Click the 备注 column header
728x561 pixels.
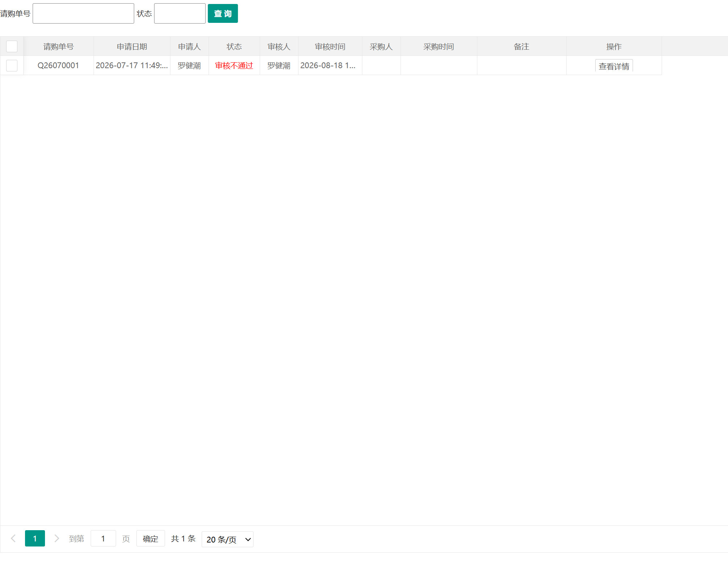click(x=521, y=46)
